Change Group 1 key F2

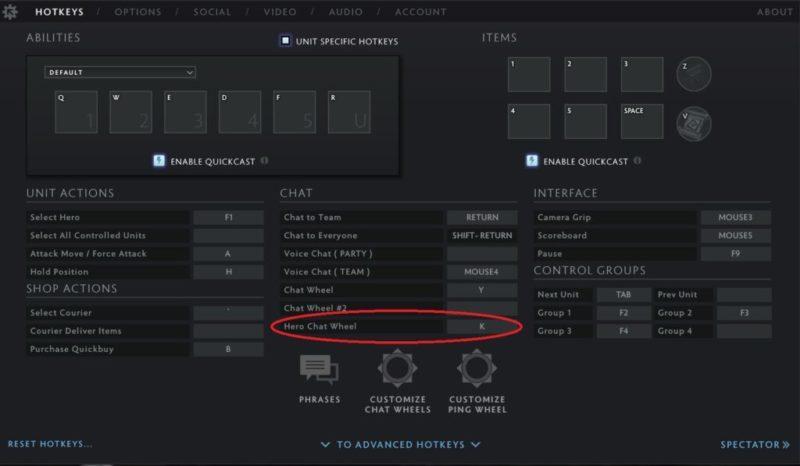(623, 313)
